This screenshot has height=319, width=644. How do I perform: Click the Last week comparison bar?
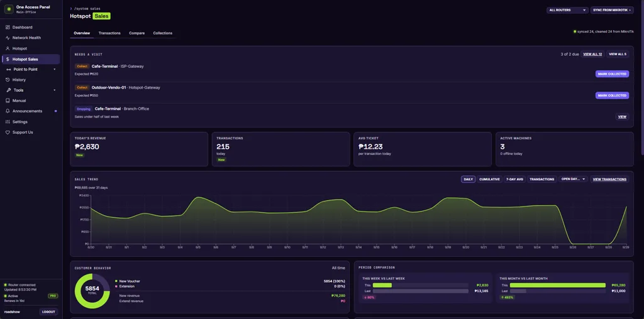pyautogui.click(x=421, y=291)
